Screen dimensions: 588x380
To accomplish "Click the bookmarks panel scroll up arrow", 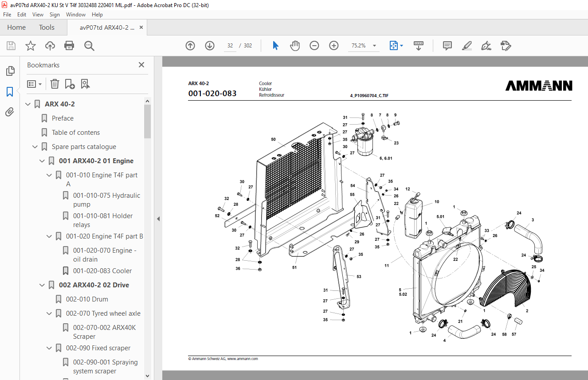I will pos(148,101).
